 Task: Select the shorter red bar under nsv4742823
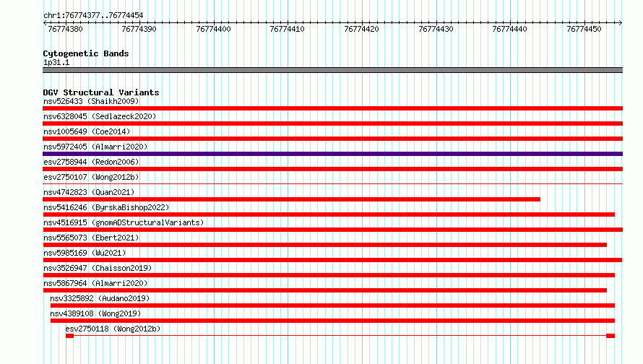click(292, 199)
